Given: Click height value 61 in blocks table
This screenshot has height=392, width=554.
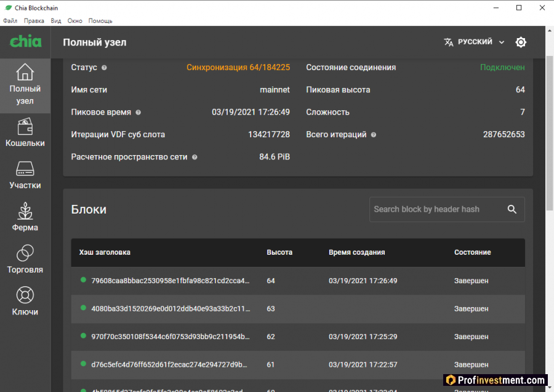Looking at the screenshot, I should click(x=270, y=364).
